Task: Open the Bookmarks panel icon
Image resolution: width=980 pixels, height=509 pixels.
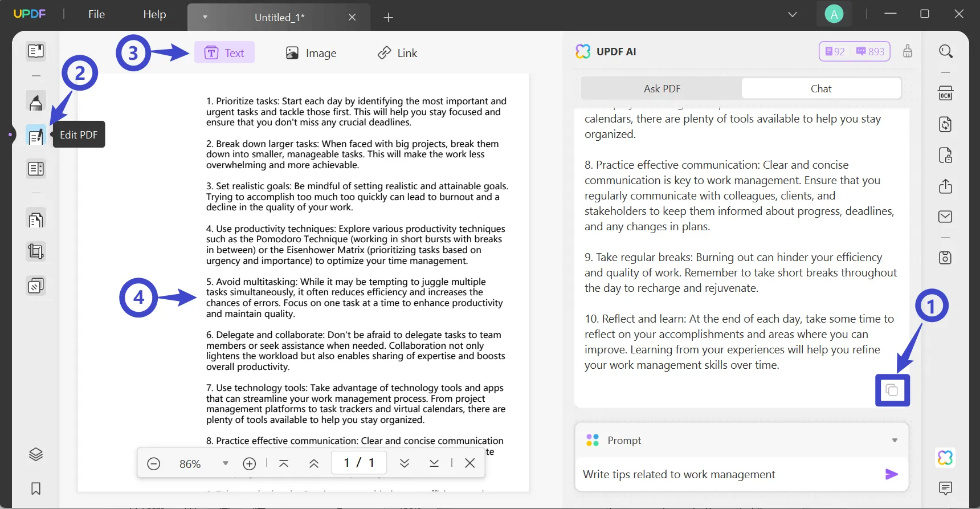Action: tap(36, 488)
